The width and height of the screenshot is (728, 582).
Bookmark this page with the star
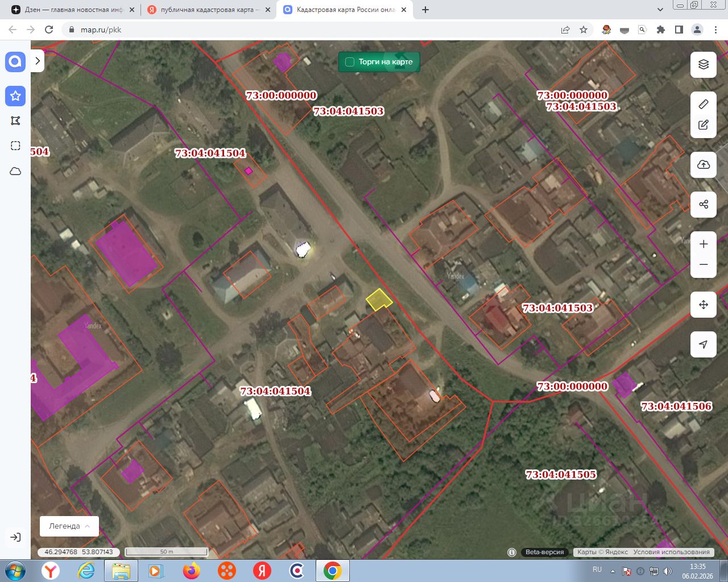(x=584, y=30)
